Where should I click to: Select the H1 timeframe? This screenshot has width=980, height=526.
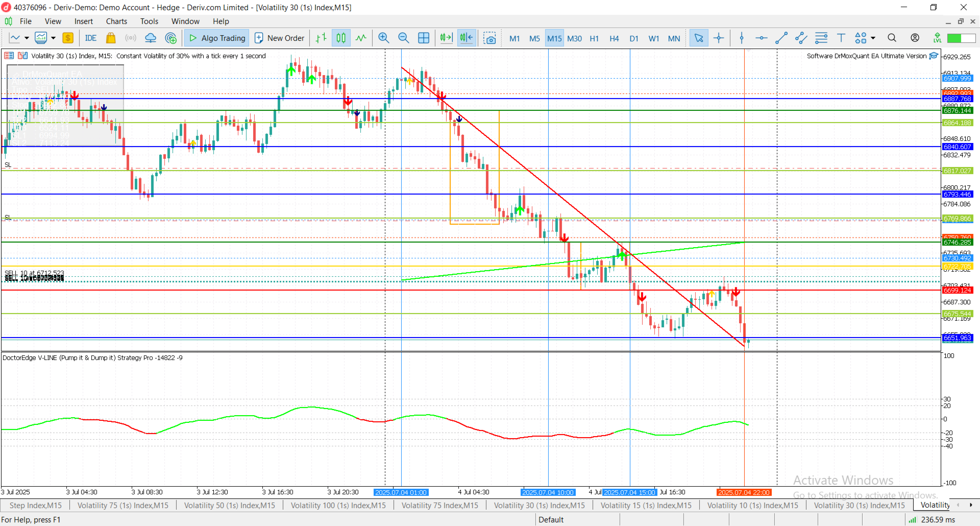[x=594, y=38]
